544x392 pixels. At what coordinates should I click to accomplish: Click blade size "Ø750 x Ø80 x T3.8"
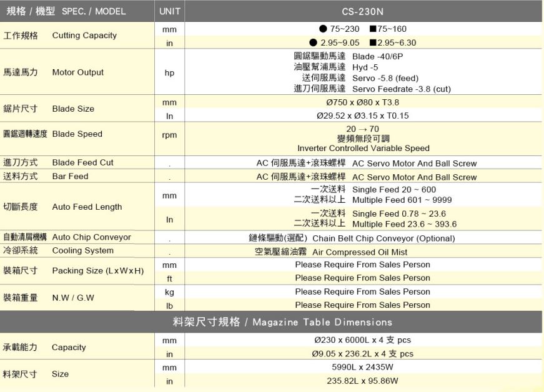(362, 102)
